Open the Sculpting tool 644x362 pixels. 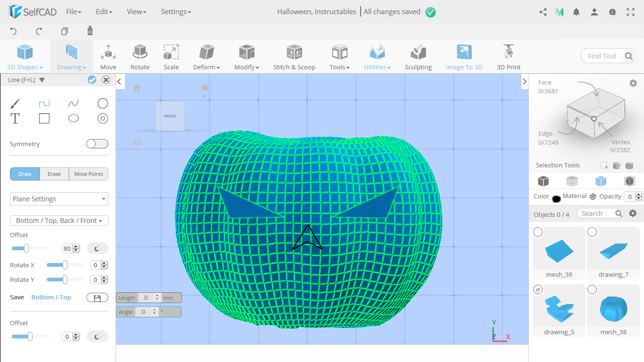pos(418,57)
